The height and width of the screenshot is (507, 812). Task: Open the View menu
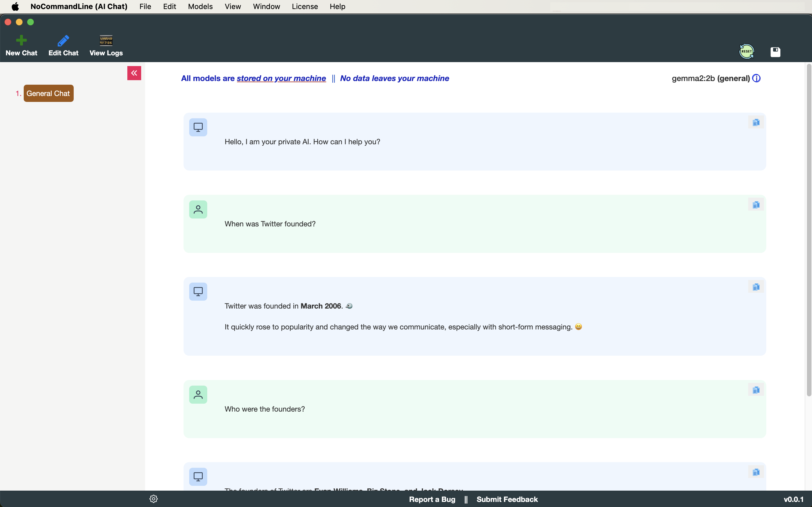tap(233, 6)
